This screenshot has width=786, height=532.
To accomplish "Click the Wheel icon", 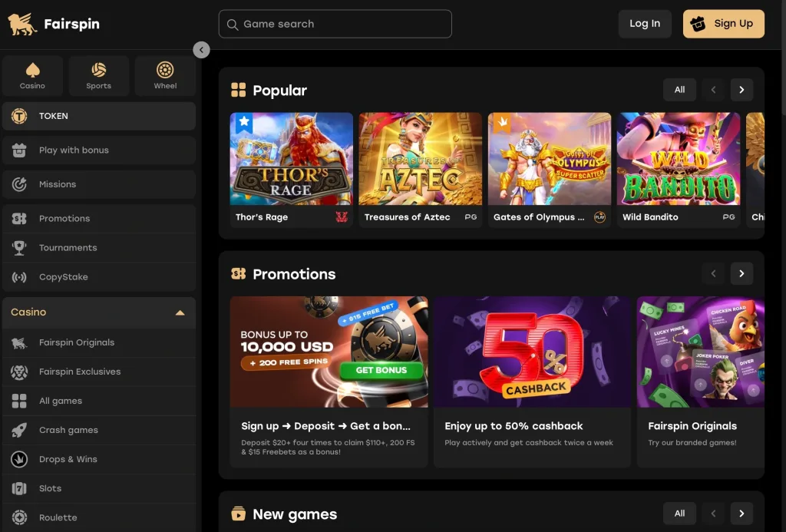I will (165, 70).
